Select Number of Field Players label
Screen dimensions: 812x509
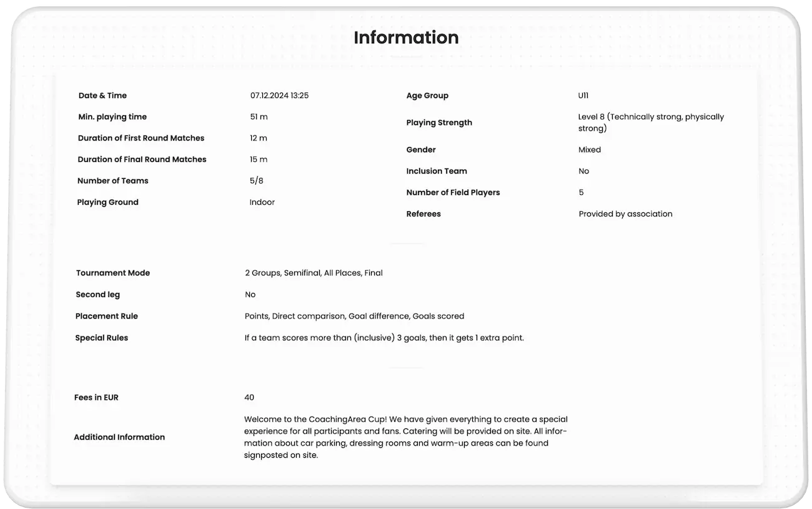click(x=453, y=192)
